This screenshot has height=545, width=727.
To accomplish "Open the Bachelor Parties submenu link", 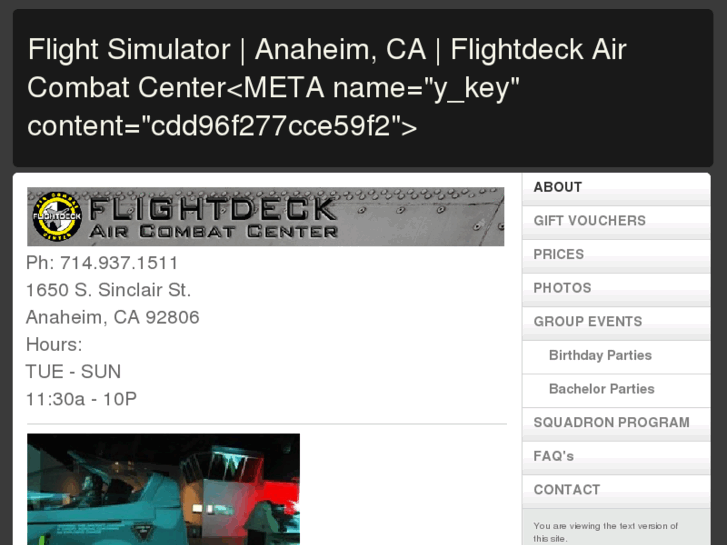I will pos(601,389).
